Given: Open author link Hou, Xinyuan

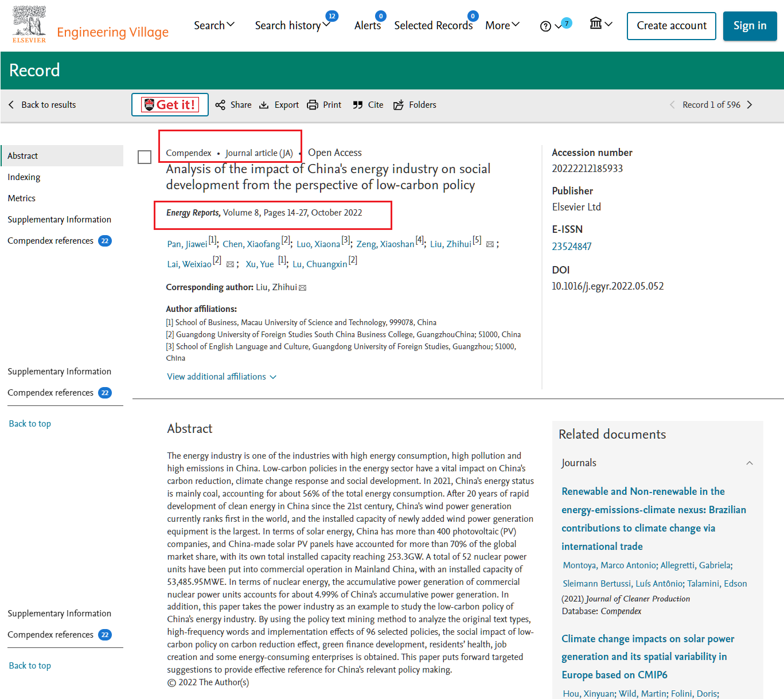Looking at the screenshot, I should tap(588, 694).
